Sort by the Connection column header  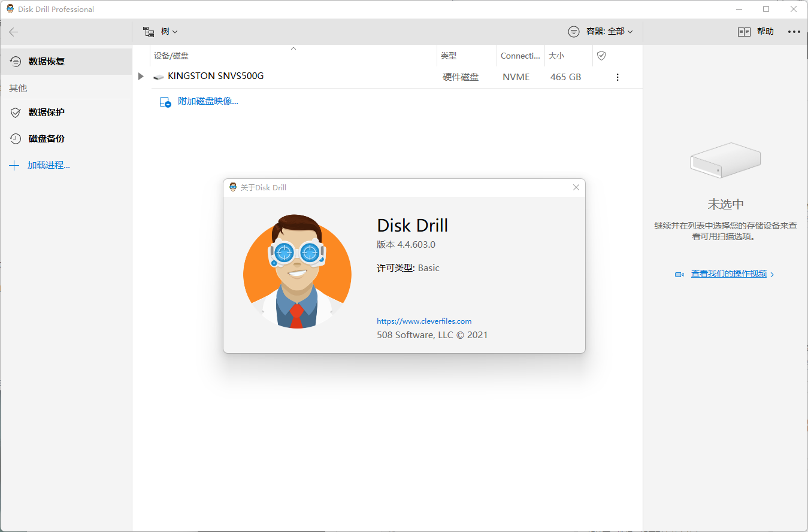pos(521,56)
